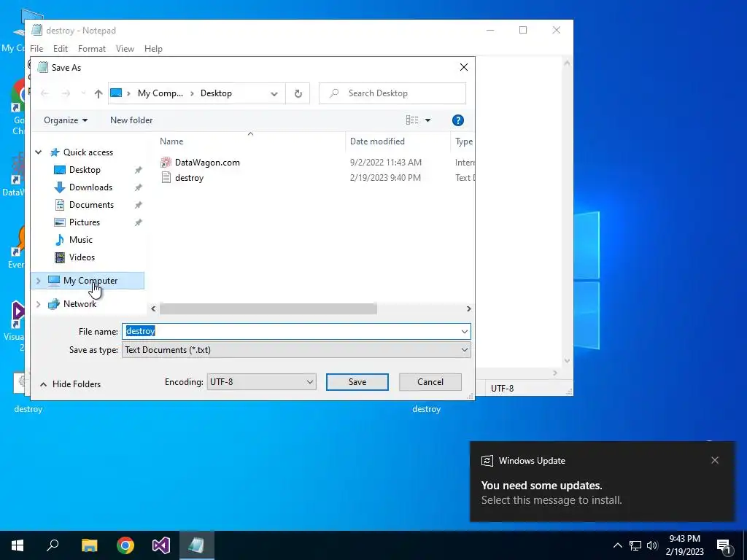
Task: Open the Encoding UTF-8 dropdown
Action: 262,382
